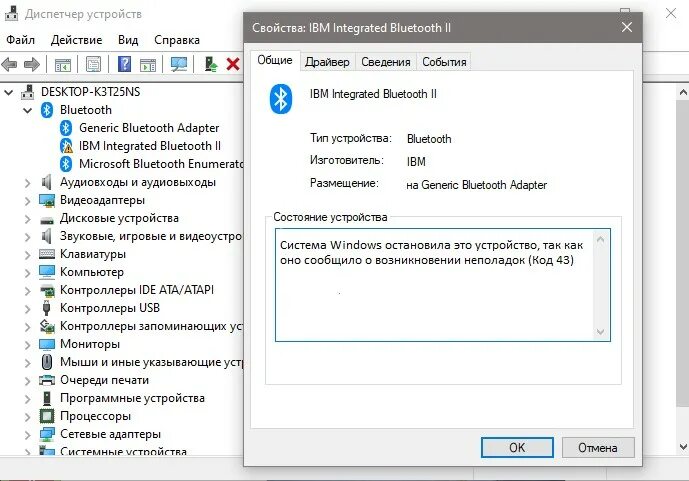Click the scan for hardware changes monitor icon

tap(179, 65)
